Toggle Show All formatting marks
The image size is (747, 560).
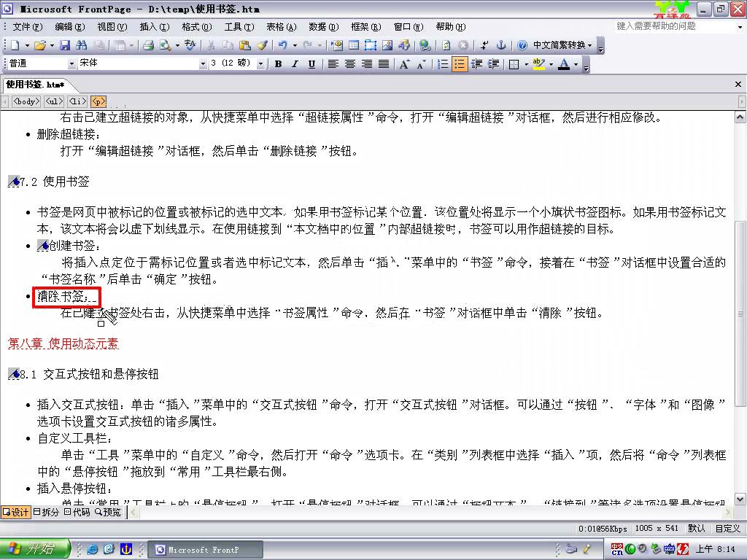click(484, 45)
